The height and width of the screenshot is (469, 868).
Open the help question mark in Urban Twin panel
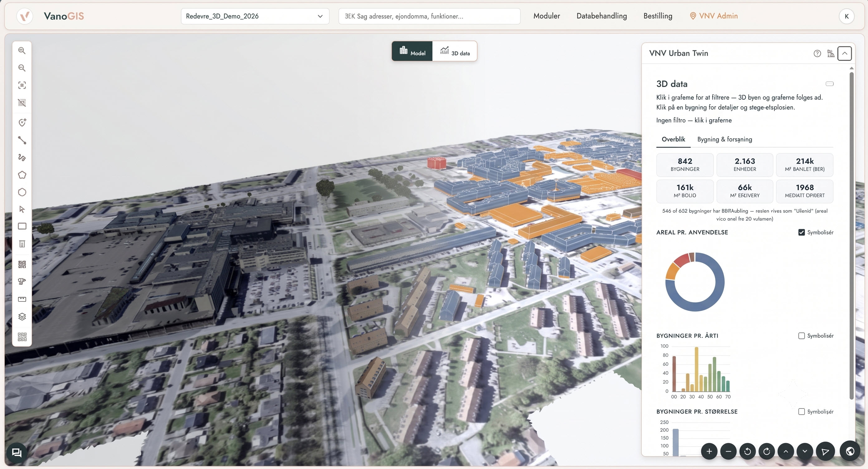click(x=817, y=53)
